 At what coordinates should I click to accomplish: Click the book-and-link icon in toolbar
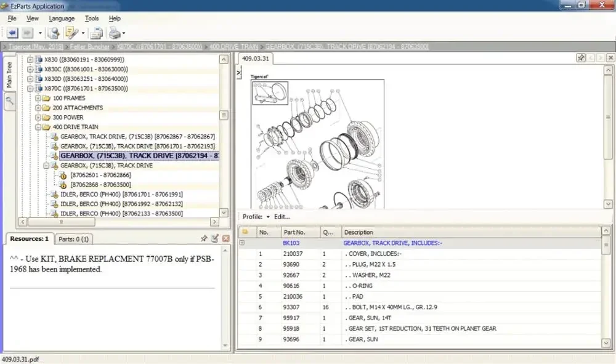(70, 32)
